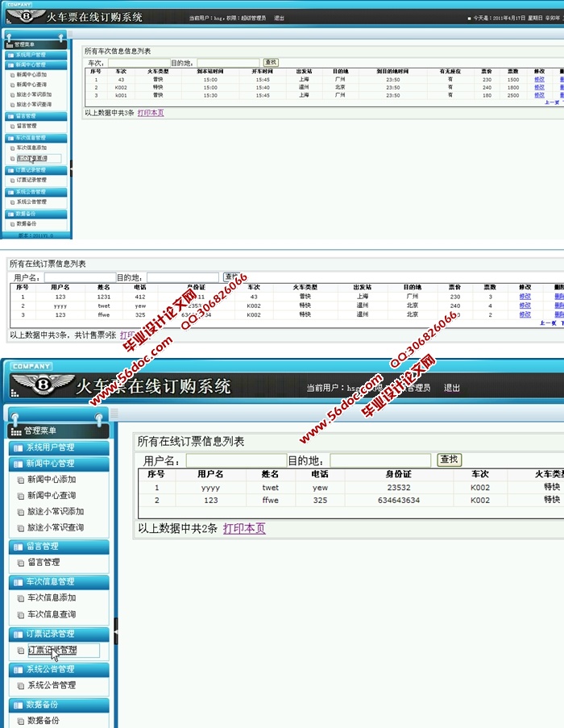Click 修改 for train K002 in the train list
The image size is (564, 728).
(539, 87)
